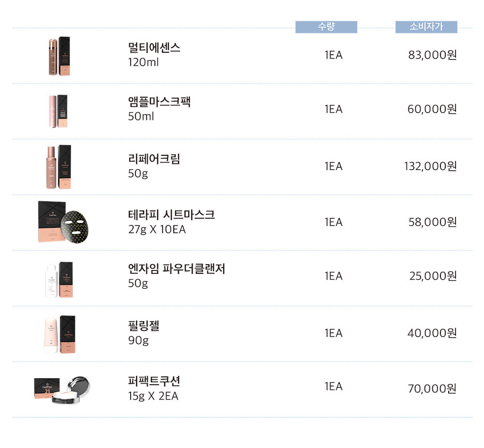Click the 소비자가 column header

(x=426, y=27)
